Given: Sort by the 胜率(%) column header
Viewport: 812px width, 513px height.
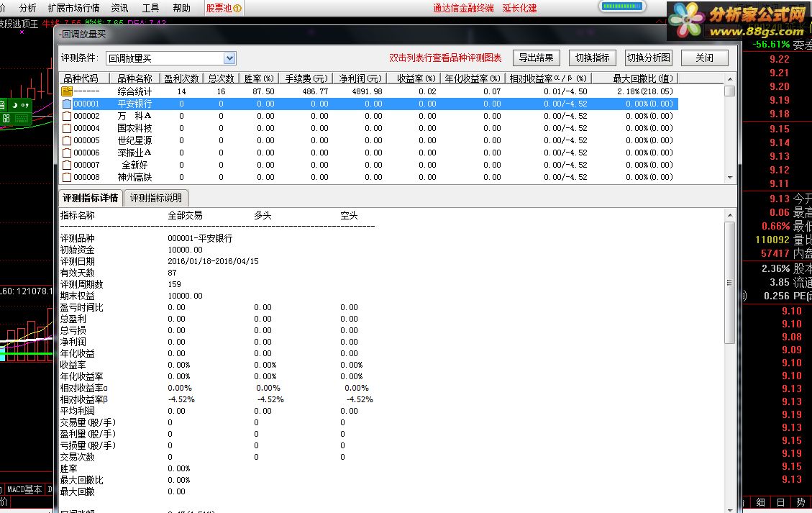Looking at the screenshot, I should tap(259, 78).
